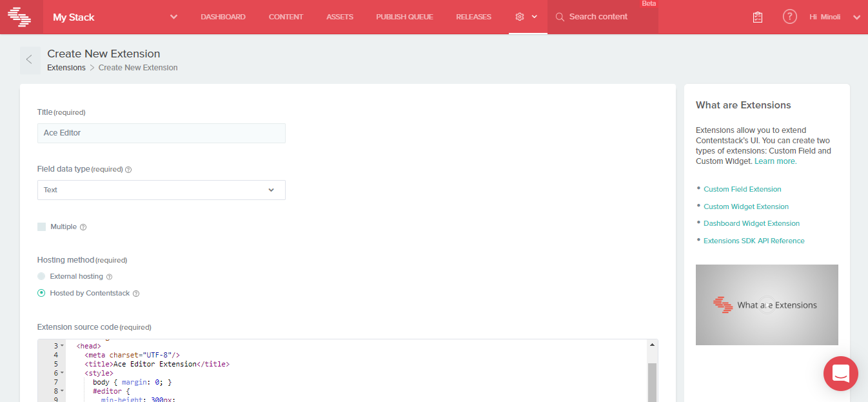The height and width of the screenshot is (402, 868).
Task: Open the Hi Minoli user menu
Action: 834,17
